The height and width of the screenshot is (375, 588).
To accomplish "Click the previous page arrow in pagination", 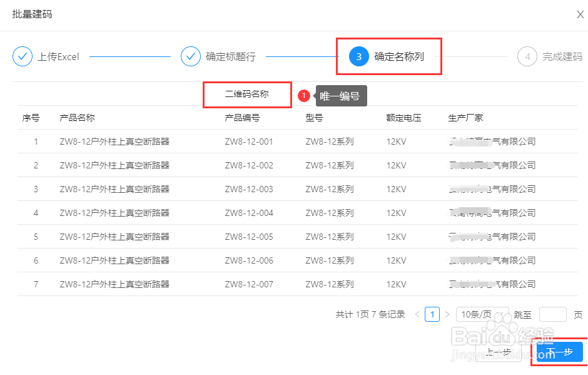I will (x=417, y=314).
